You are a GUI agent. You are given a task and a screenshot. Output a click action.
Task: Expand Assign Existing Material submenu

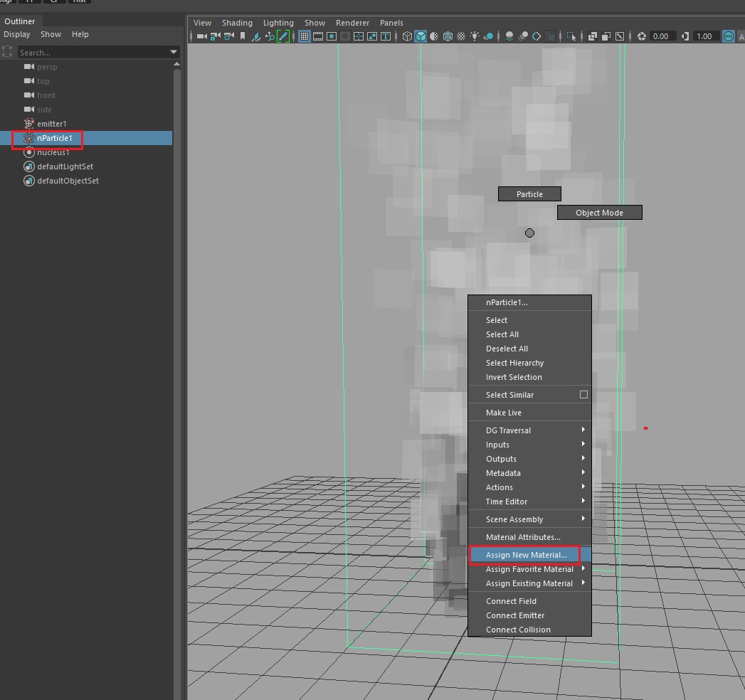pos(530,583)
